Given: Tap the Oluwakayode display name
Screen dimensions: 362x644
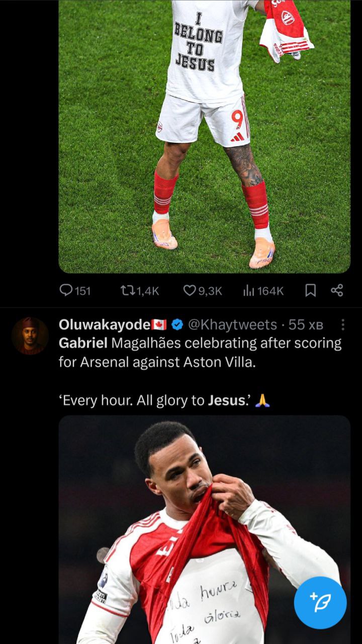Looking at the screenshot, I should tap(104, 325).
